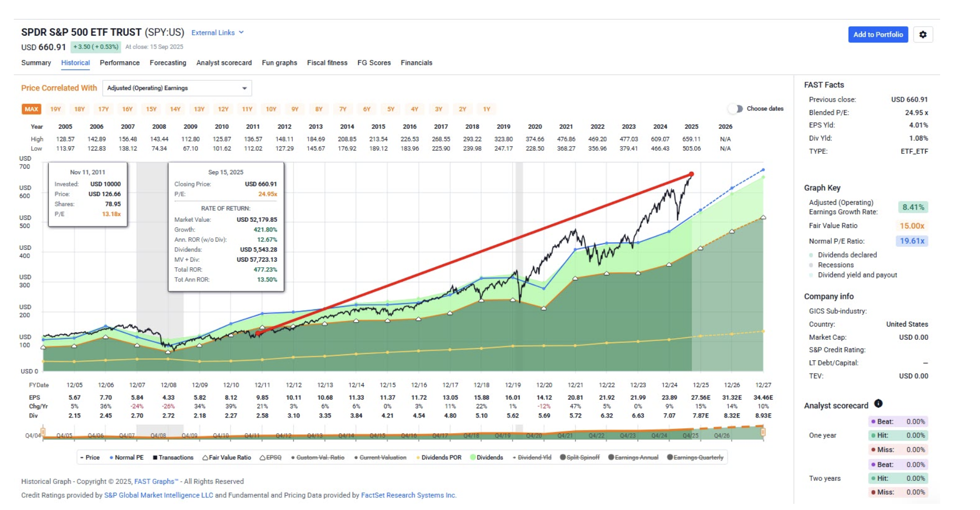The width and height of the screenshot is (980, 510).
Task: Click the green 8.41% growth rate swatch
Action: coord(913,207)
